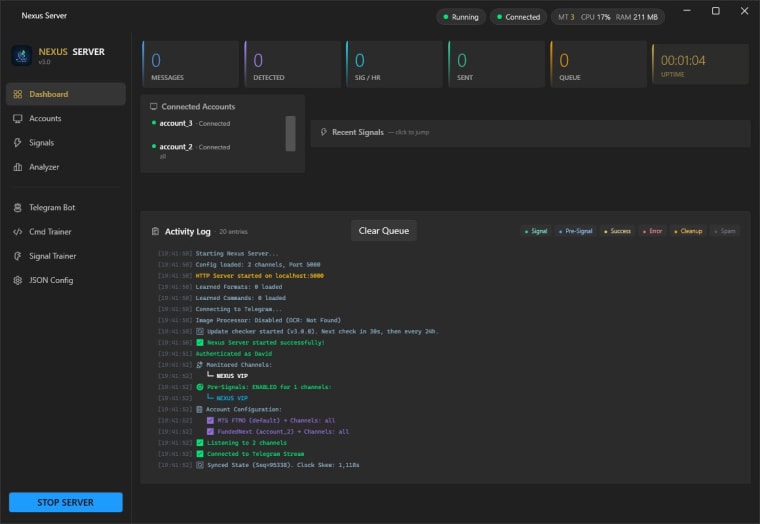Open the Signal Trainer page
The image size is (760, 524).
click(x=66, y=256)
